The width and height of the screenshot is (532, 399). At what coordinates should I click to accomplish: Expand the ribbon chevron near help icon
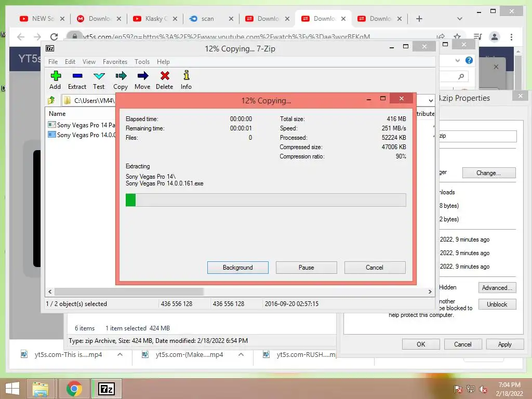pos(457,61)
